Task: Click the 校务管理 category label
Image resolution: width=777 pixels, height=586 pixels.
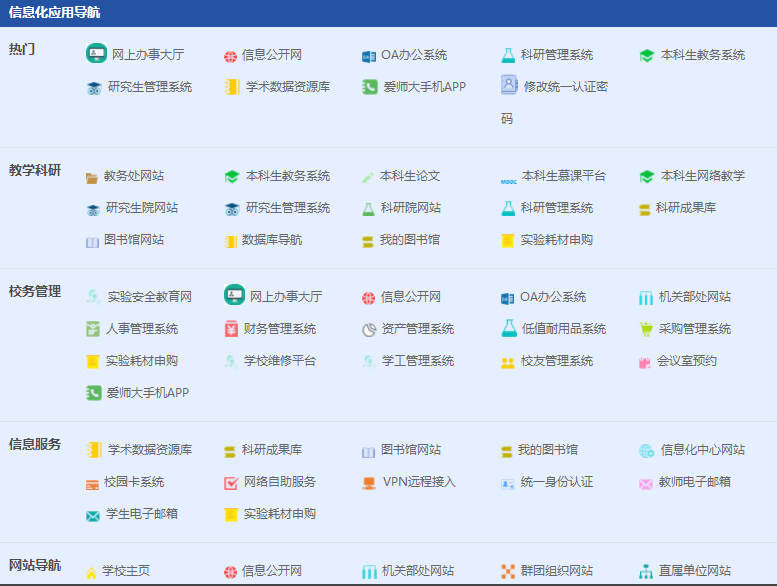Action: [x=35, y=291]
